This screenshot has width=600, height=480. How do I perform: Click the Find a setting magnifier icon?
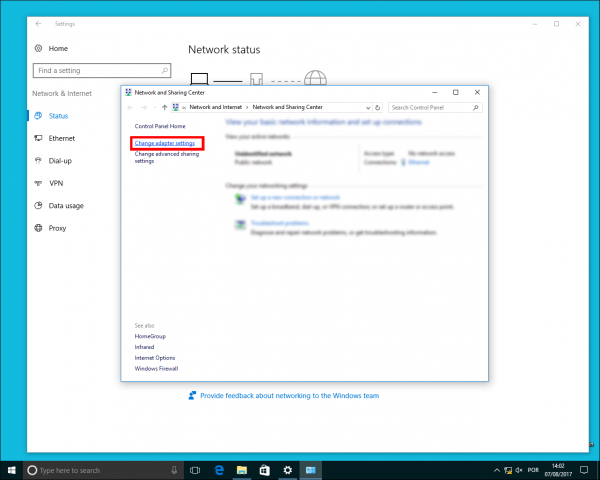tap(165, 70)
